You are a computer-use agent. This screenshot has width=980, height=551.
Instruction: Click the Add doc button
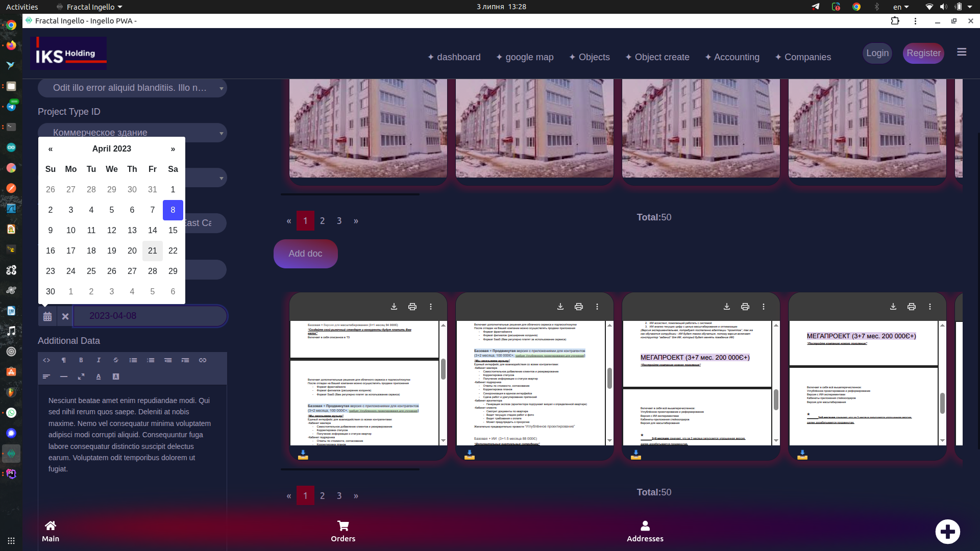point(305,254)
